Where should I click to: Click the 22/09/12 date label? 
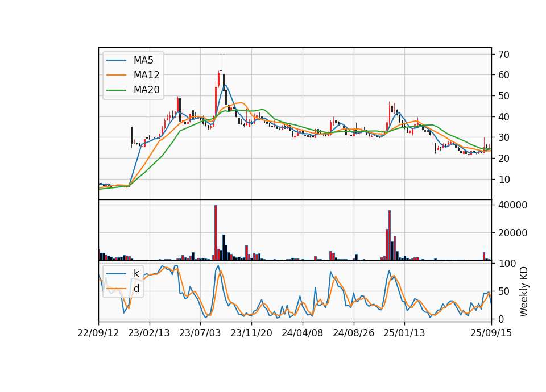coord(98,333)
